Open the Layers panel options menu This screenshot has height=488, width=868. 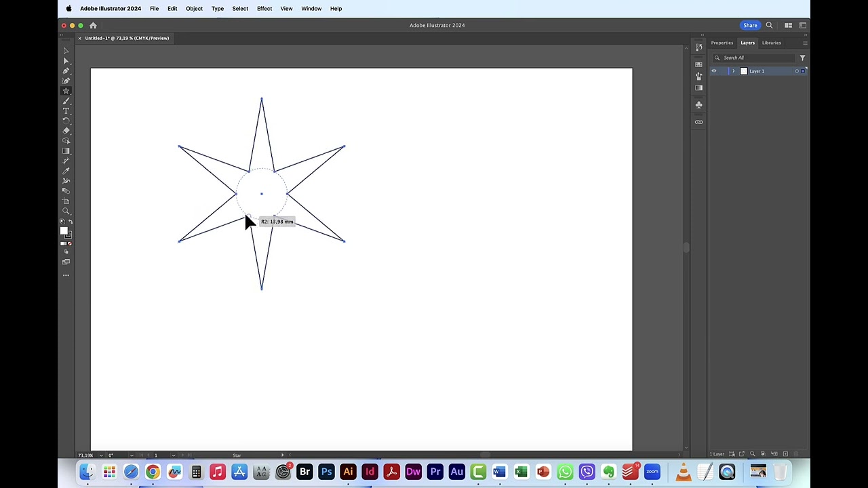click(x=805, y=43)
